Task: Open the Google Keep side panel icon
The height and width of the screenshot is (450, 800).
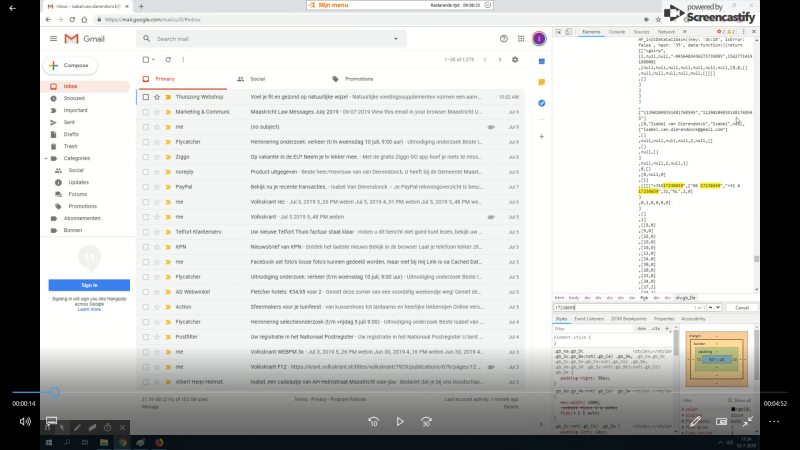Action: 540,82
